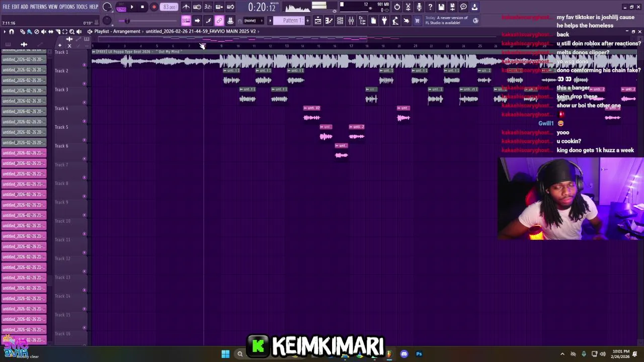
Task: Click the question mark help icon
Action: coord(430,7)
